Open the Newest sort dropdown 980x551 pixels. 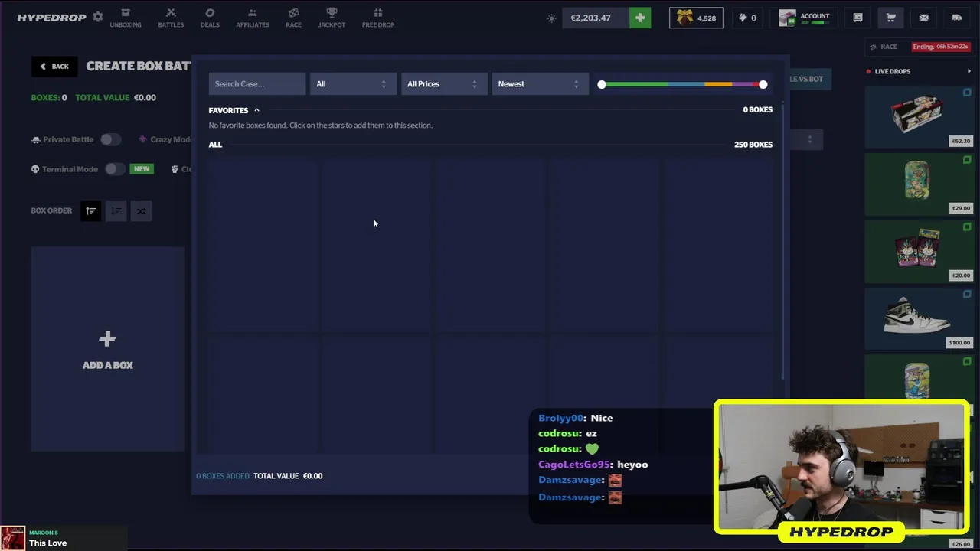540,84
